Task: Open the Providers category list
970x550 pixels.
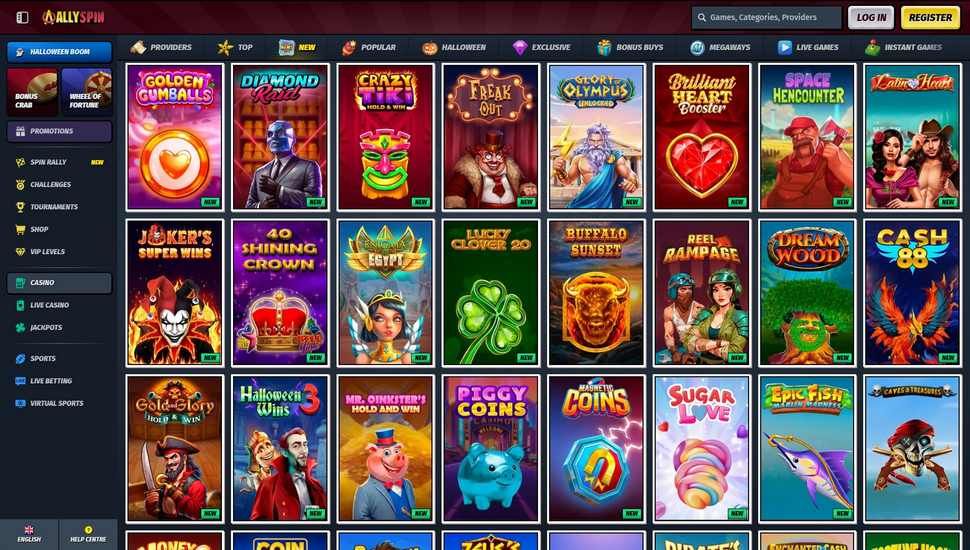Action: pyautogui.click(x=161, y=47)
